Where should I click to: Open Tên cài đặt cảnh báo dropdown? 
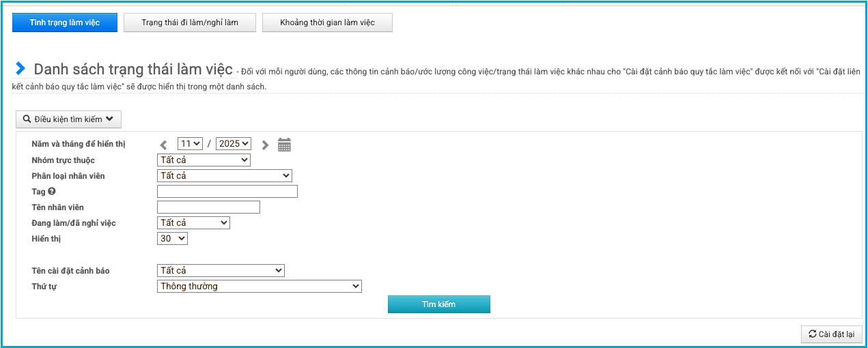tap(221, 271)
